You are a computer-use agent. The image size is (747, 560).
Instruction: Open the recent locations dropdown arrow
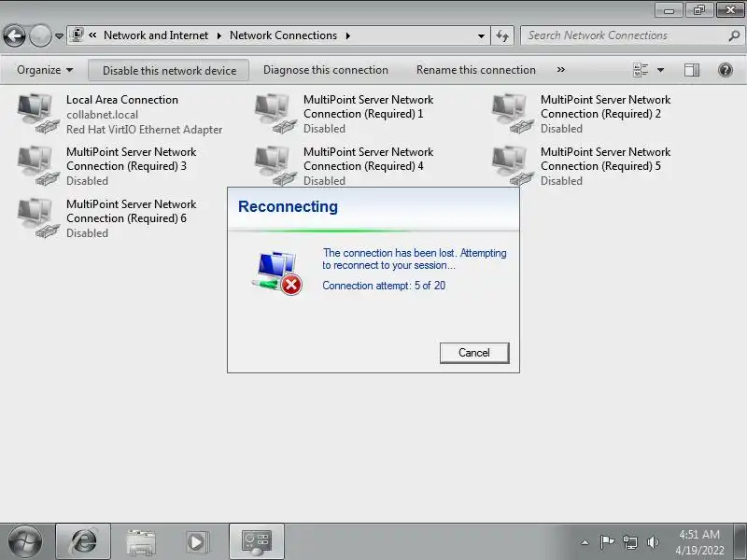pyautogui.click(x=59, y=36)
